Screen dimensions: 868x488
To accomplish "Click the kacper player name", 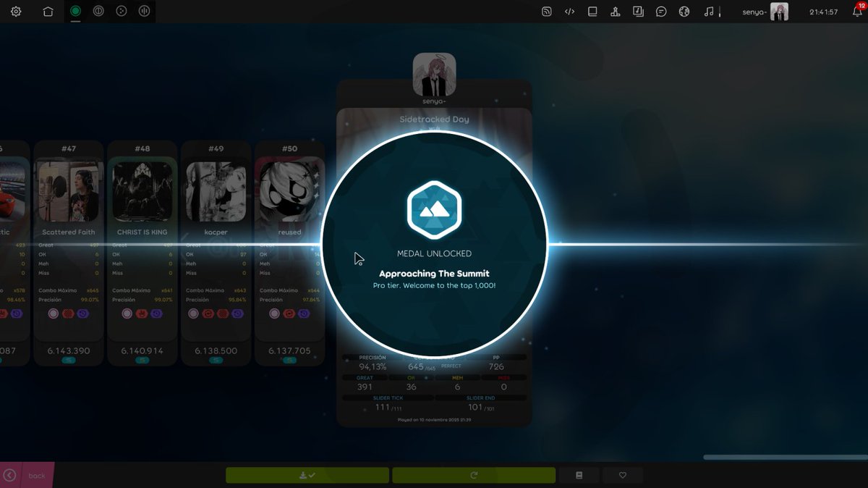I will (216, 232).
